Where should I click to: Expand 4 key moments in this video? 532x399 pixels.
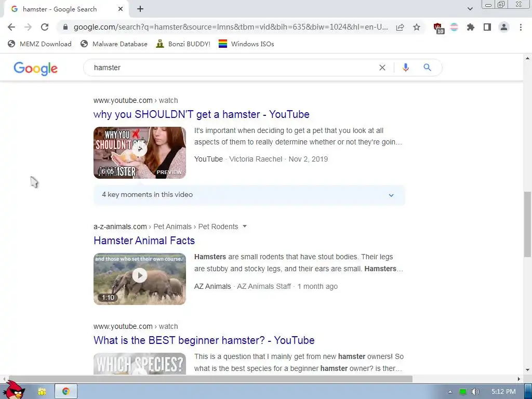click(249, 195)
